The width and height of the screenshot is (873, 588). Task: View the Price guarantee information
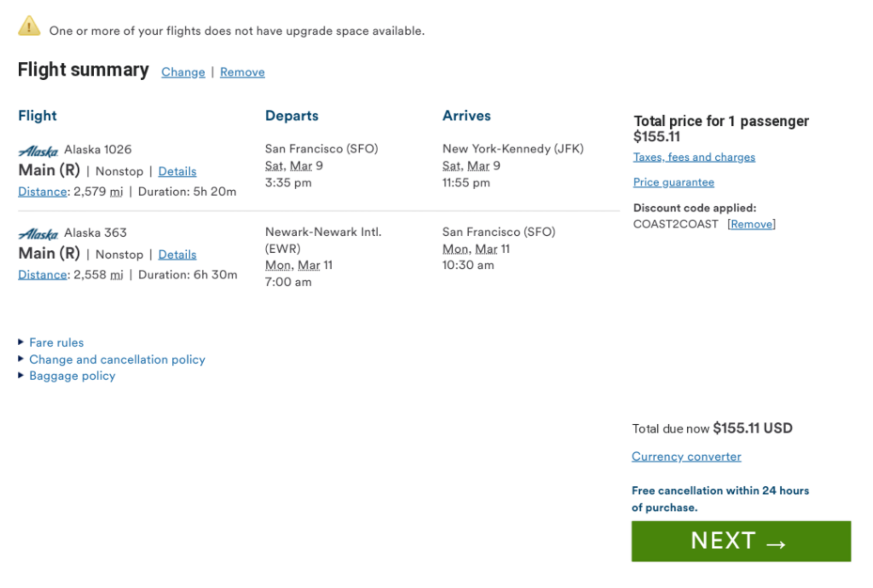674,182
